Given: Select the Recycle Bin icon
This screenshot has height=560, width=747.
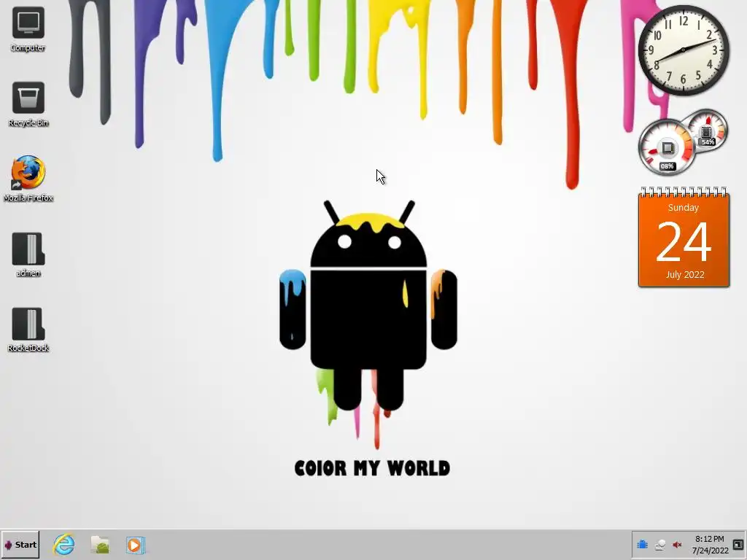Looking at the screenshot, I should [28, 104].
